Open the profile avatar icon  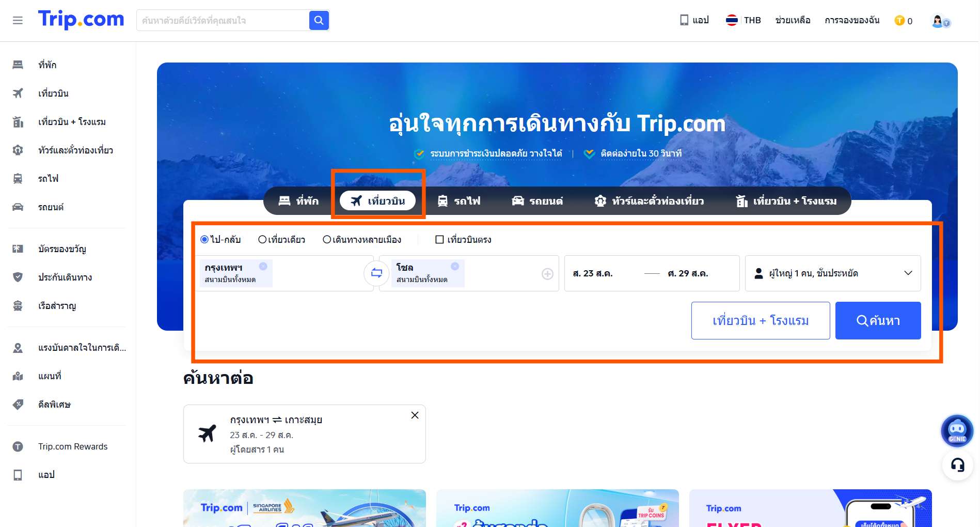(938, 20)
